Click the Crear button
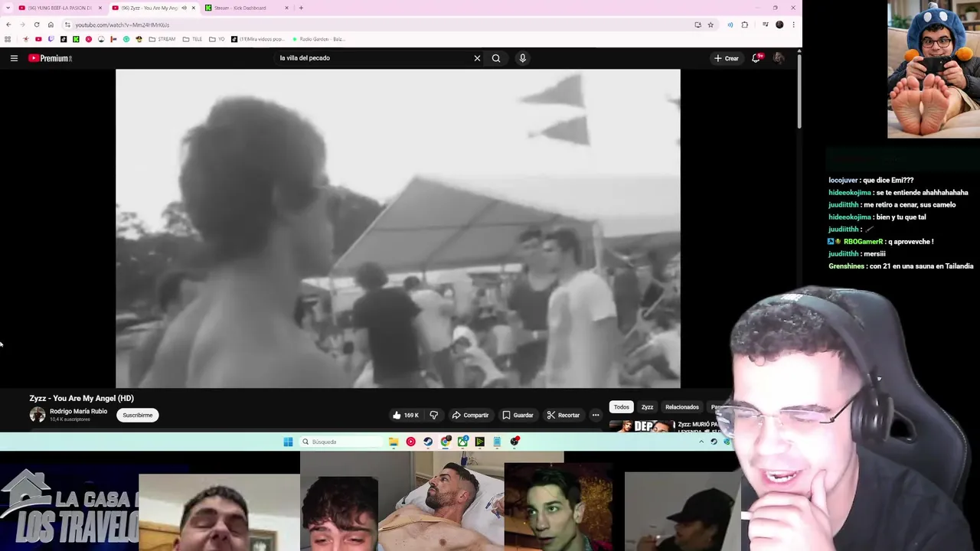This screenshot has height=551, width=980. (726, 58)
